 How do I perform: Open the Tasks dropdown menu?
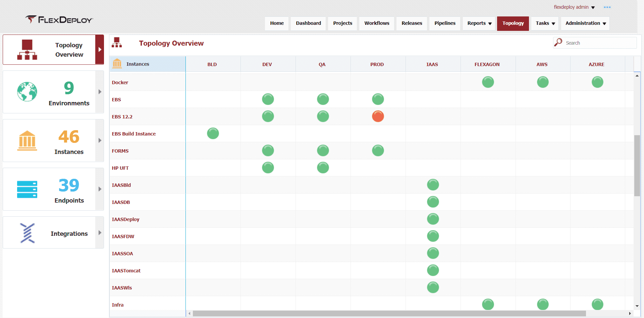point(545,23)
